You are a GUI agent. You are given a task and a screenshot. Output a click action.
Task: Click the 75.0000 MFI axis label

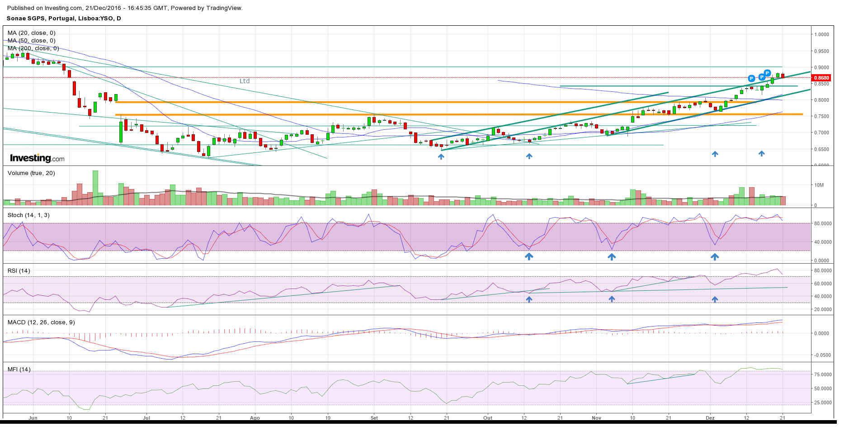tap(823, 374)
